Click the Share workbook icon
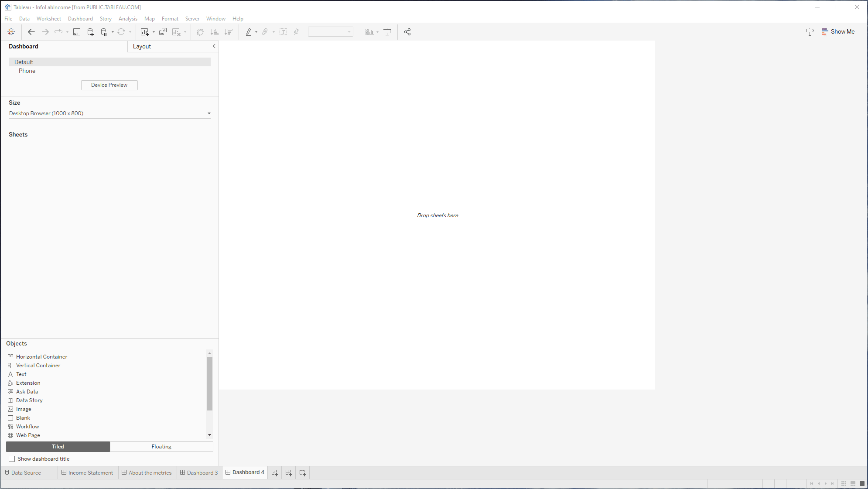This screenshot has width=868, height=489. tap(407, 32)
